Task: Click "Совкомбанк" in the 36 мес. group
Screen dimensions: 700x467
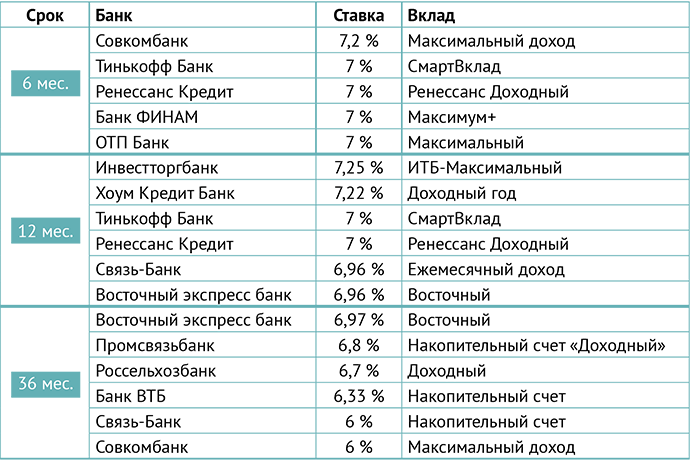Action: tap(142, 447)
